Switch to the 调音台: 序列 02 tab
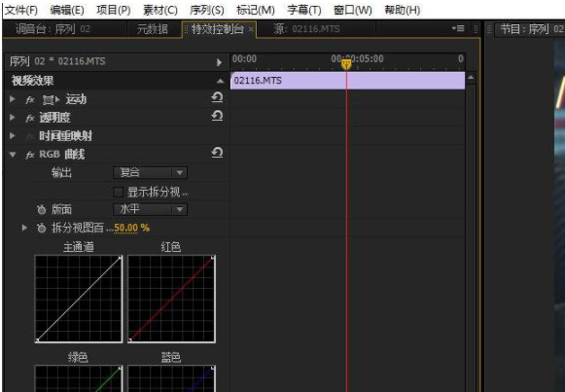 (x=53, y=29)
